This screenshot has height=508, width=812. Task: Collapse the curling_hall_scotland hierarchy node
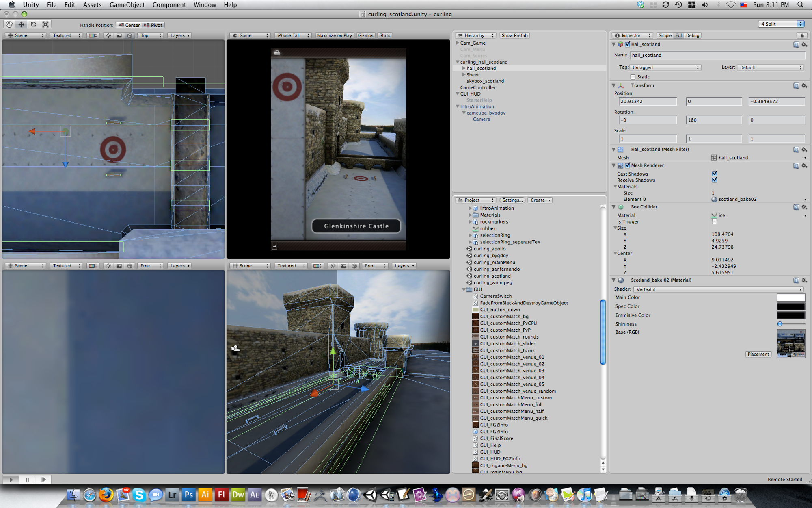coord(458,62)
